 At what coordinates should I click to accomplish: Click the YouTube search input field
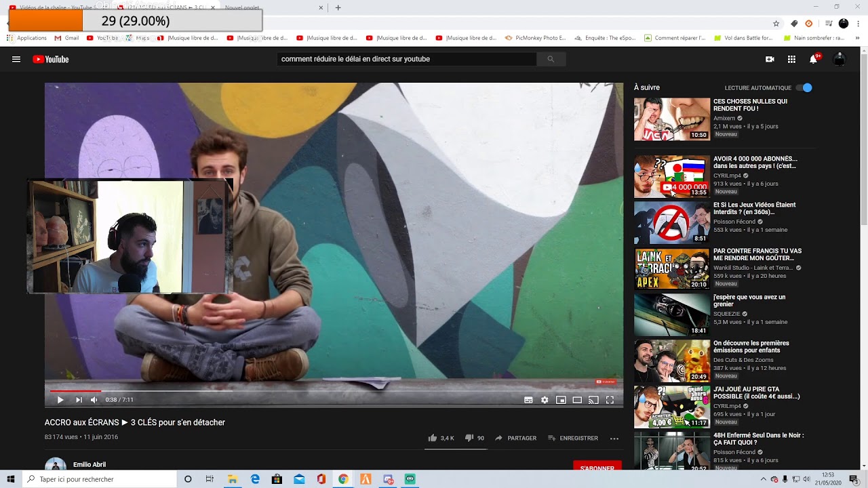pyautogui.click(x=407, y=59)
